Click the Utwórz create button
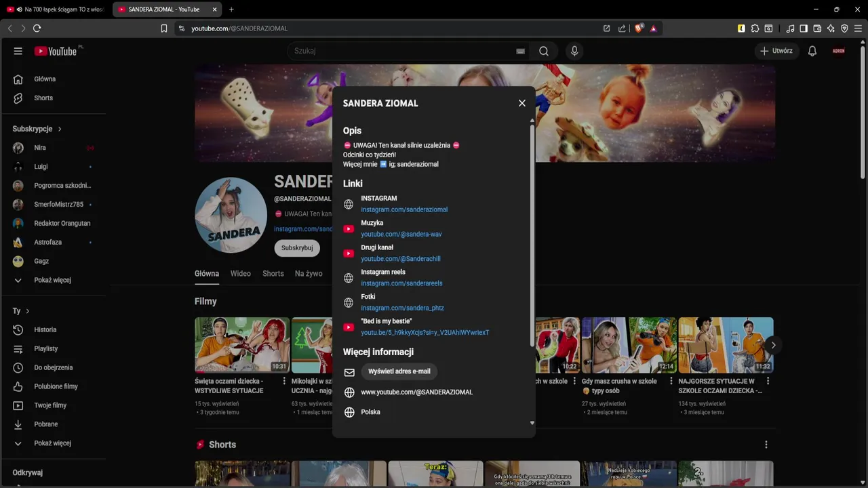Image resolution: width=868 pixels, height=488 pixels. click(776, 51)
